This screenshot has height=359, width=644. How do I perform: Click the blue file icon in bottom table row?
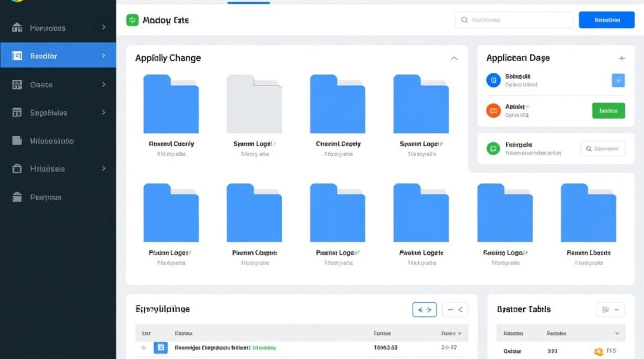click(x=160, y=348)
